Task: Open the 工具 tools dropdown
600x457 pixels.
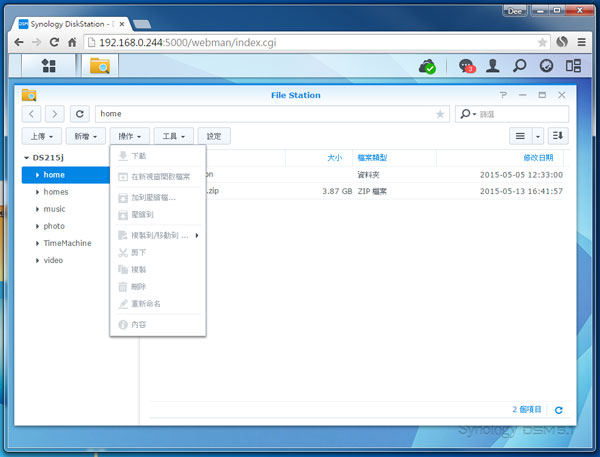Action: click(x=173, y=135)
